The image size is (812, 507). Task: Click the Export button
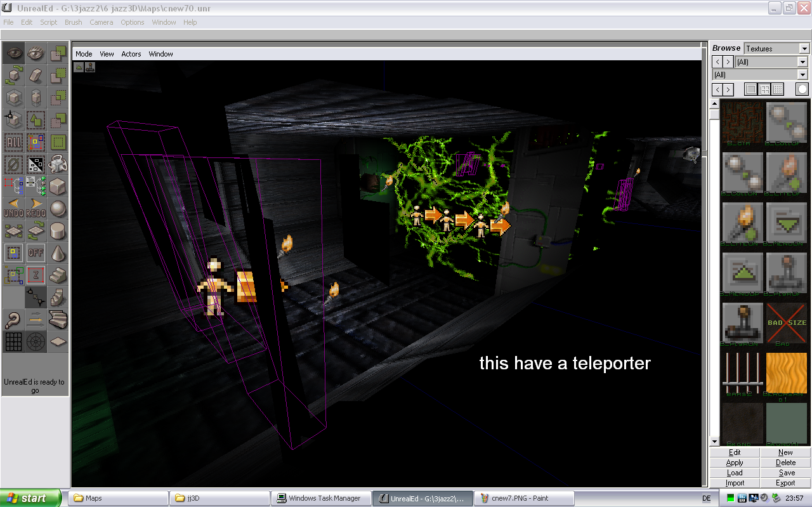pos(785,483)
